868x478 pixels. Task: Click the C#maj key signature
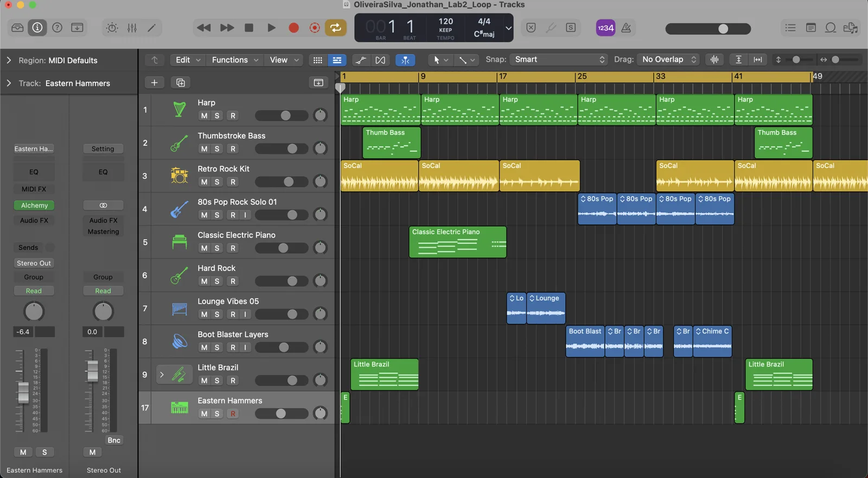coord(484,34)
